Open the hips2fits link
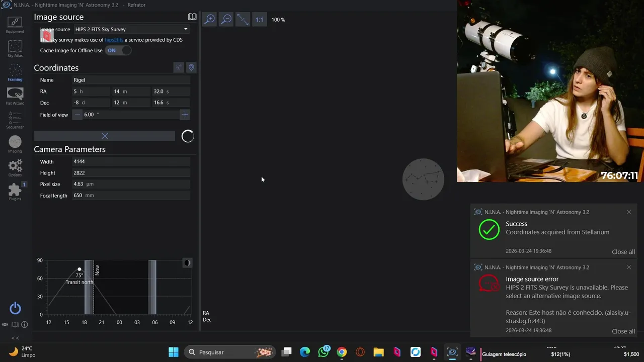 pyautogui.click(x=114, y=40)
